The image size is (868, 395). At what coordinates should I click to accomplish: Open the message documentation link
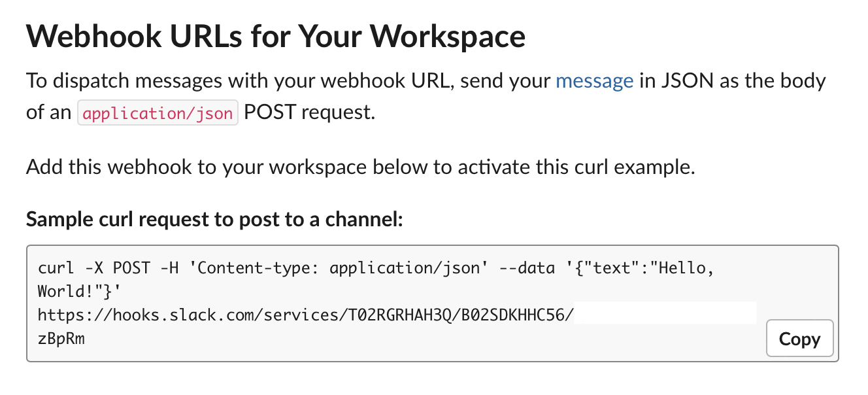[x=594, y=80]
